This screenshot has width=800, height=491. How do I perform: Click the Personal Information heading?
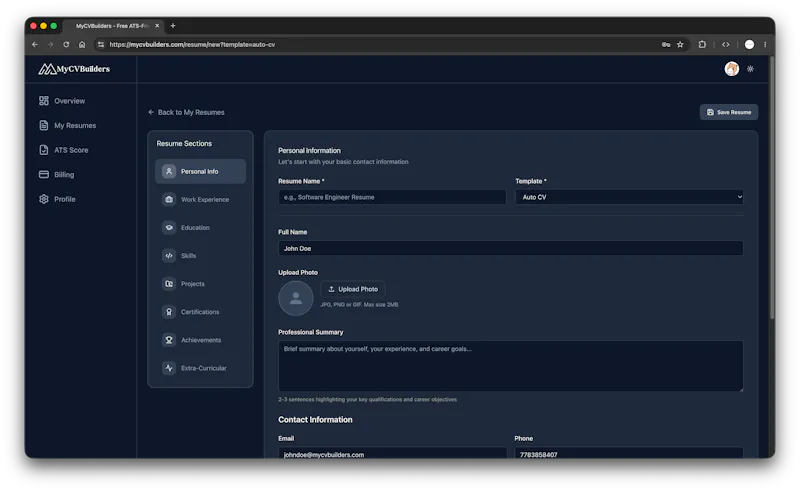click(x=309, y=151)
